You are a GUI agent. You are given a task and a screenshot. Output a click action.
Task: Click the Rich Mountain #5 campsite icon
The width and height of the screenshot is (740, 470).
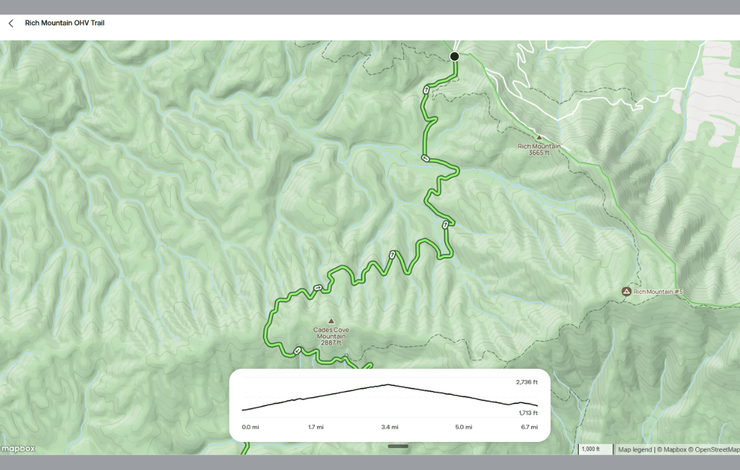[x=627, y=292]
